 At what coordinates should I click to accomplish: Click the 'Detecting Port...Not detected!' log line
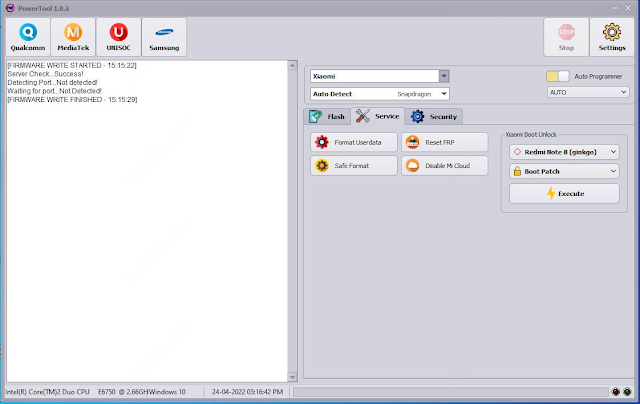tap(52, 82)
